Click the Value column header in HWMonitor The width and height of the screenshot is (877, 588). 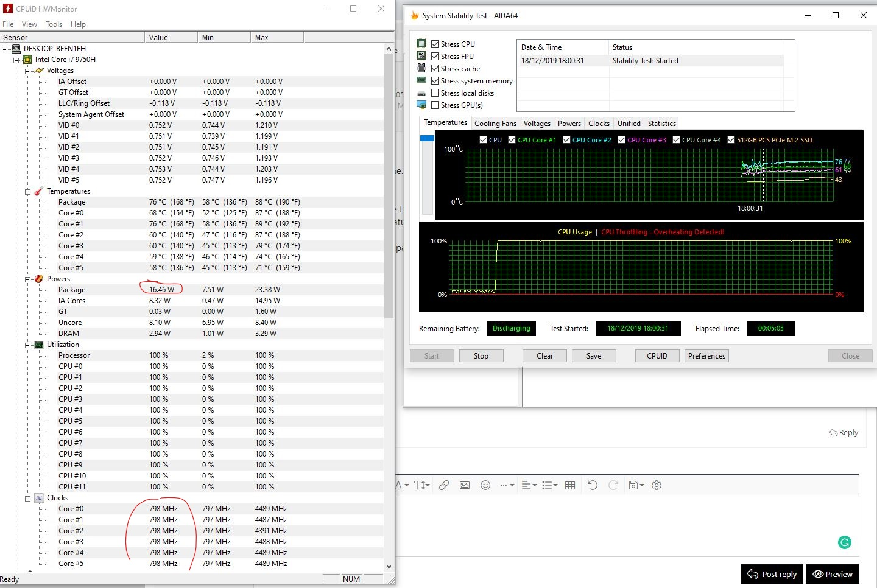[171, 37]
